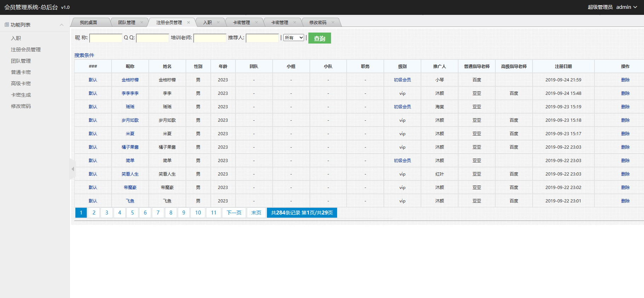Delete the 飞鱼 member row
Viewport: 644px width, 298px height.
[x=625, y=201]
